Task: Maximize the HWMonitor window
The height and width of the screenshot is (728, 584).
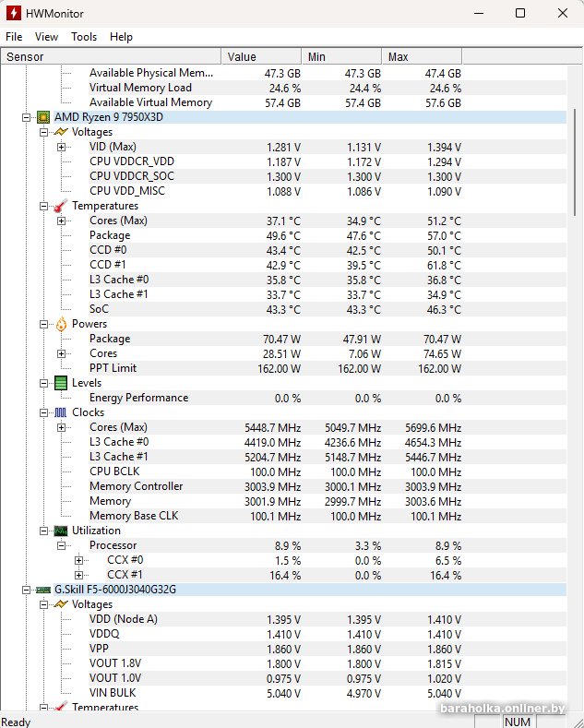Action: tap(520, 13)
